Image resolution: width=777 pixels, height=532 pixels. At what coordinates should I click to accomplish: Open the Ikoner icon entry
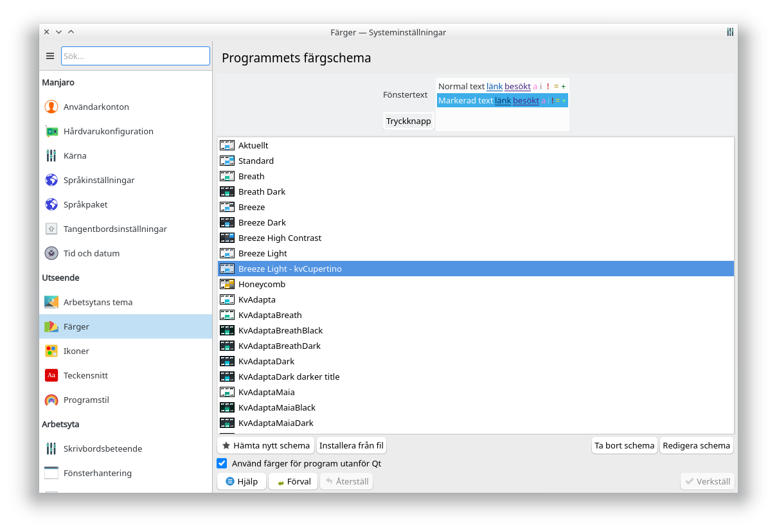(x=51, y=351)
